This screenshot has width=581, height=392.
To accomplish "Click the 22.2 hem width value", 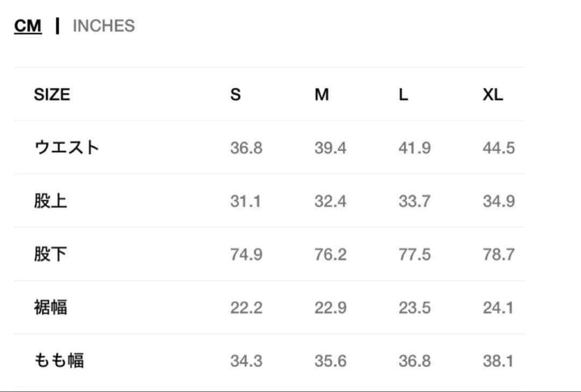I will [x=246, y=308].
